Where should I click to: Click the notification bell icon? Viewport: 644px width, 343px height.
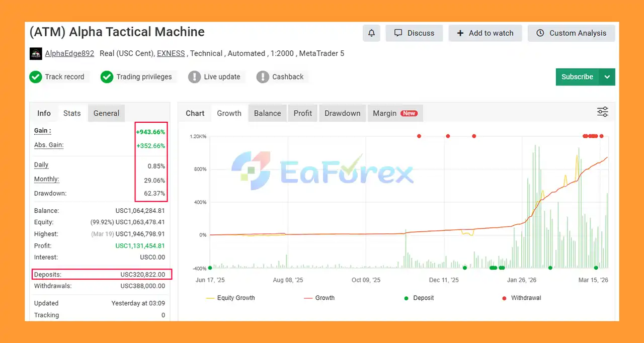coord(371,33)
